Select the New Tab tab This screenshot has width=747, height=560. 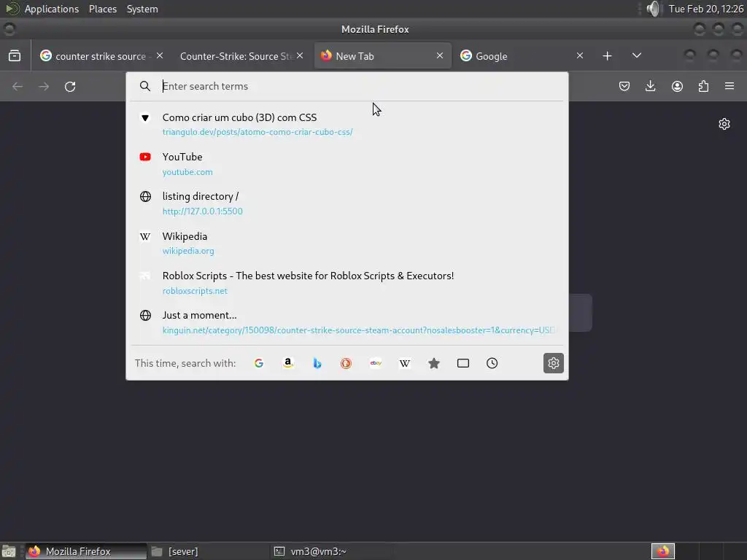point(382,55)
